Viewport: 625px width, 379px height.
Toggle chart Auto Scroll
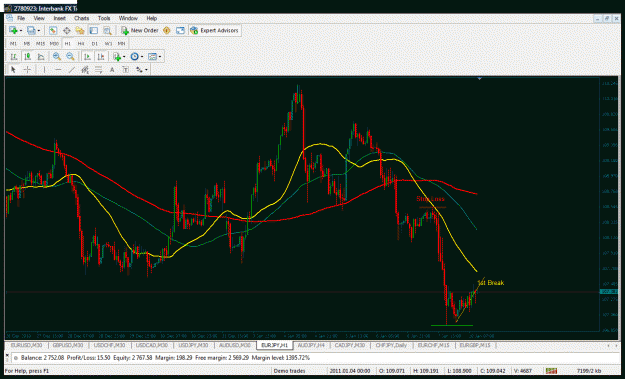(x=87, y=57)
